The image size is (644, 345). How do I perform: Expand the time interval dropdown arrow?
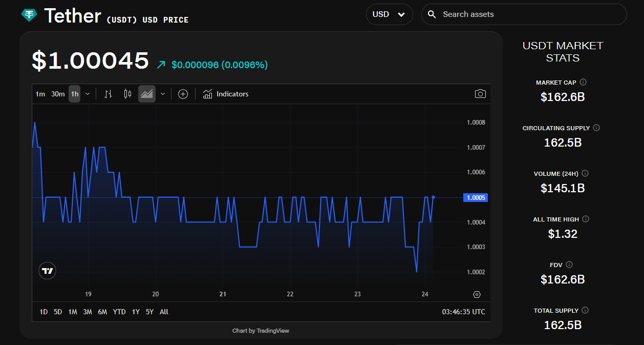pos(88,94)
